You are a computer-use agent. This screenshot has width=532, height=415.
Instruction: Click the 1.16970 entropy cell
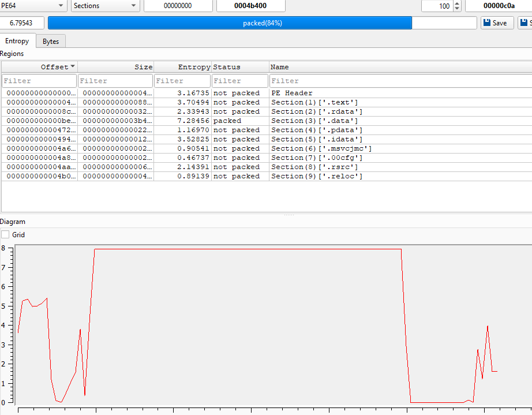click(x=183, y=130)
